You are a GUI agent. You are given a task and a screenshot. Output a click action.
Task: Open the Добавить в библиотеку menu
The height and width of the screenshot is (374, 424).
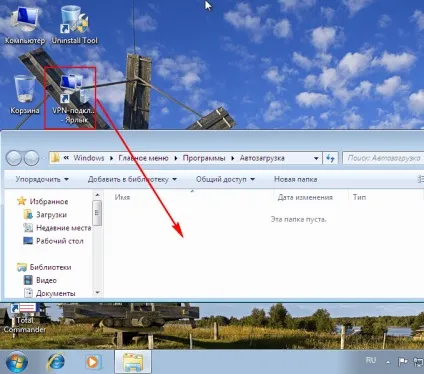(132, 179)
